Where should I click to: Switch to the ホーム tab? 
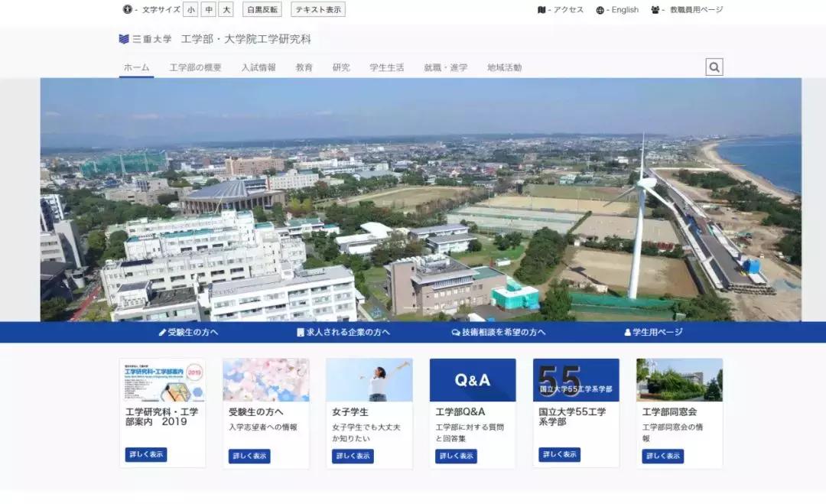pyautogui.click(x=135, y=67)
